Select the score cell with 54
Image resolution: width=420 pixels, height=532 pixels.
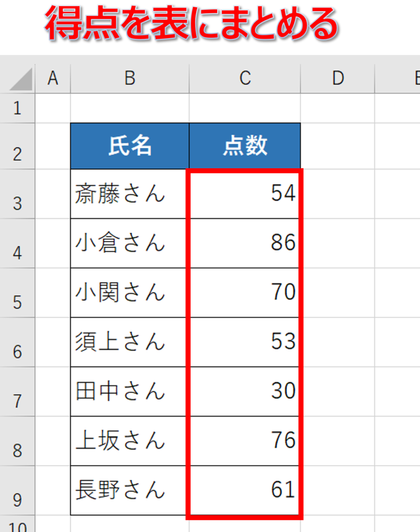(x=245, y=194)
